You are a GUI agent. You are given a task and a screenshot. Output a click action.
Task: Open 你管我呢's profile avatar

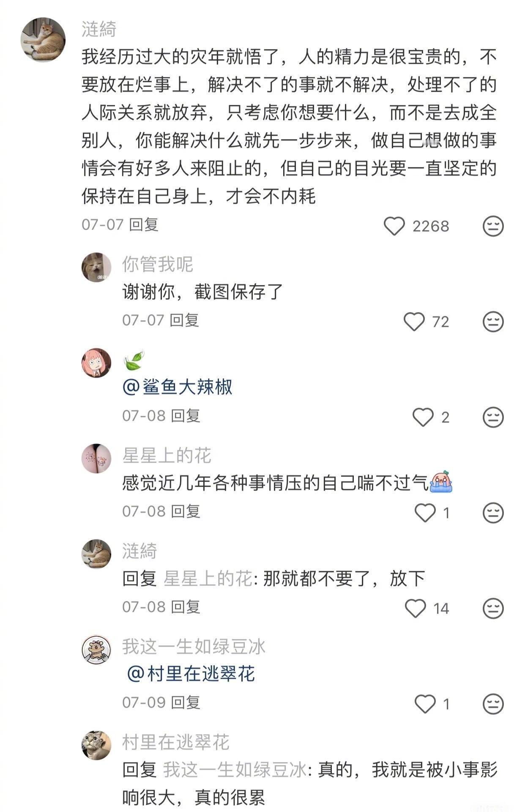[96, 268]
